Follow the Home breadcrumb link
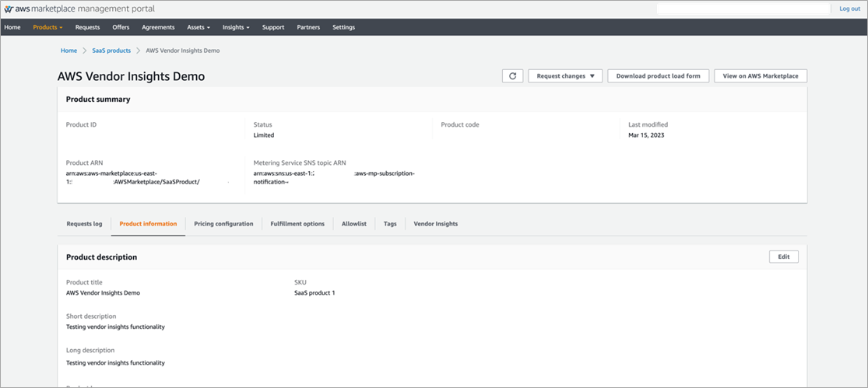Screen dimensions: 868x388 69,51
